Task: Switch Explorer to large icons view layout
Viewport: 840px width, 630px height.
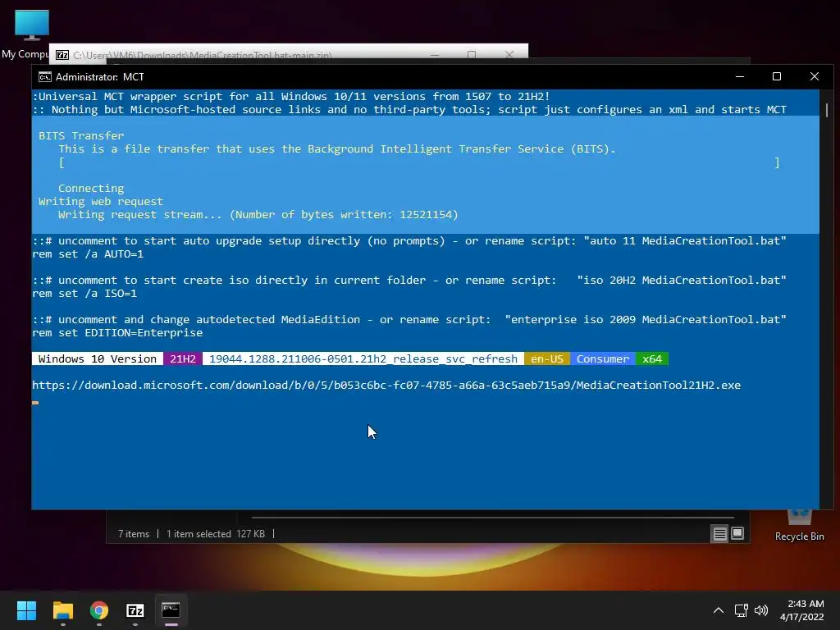Action: [x=737, y=533]
